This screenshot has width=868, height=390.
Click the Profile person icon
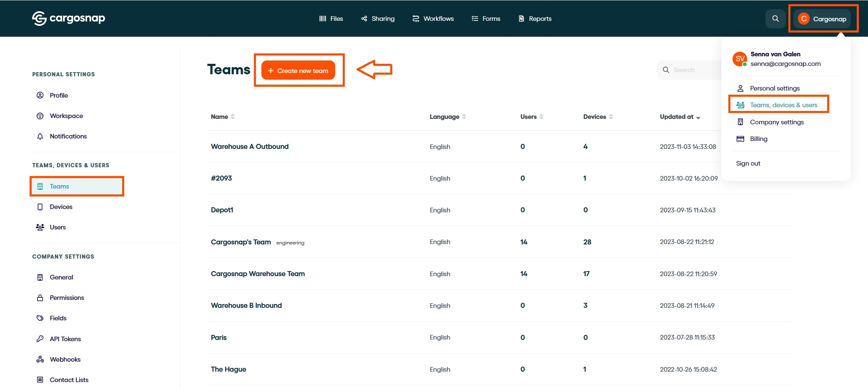40,95
